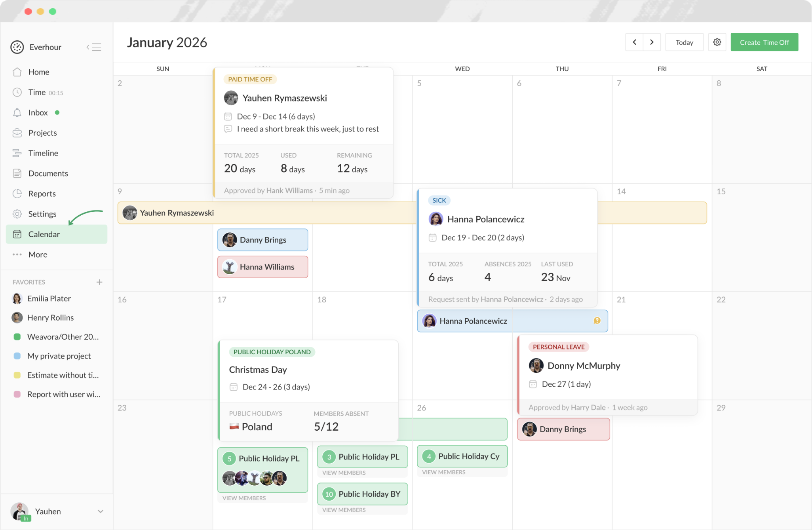
Task: Jump to Today in calendar
Action: (x=684, y=42)
